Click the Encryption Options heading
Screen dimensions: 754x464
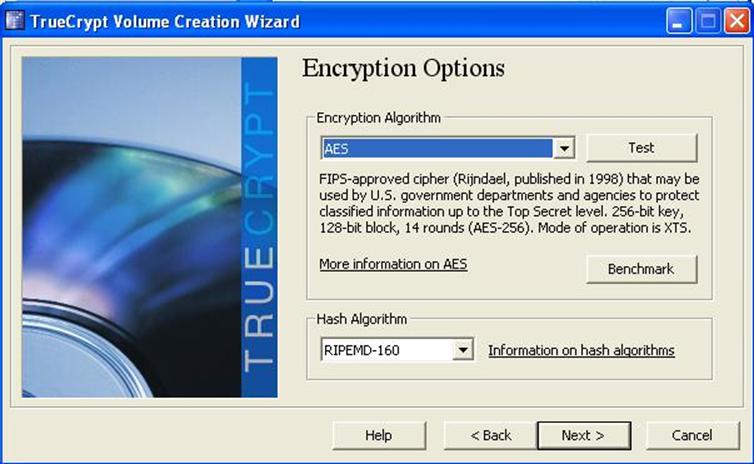[403, 68]
